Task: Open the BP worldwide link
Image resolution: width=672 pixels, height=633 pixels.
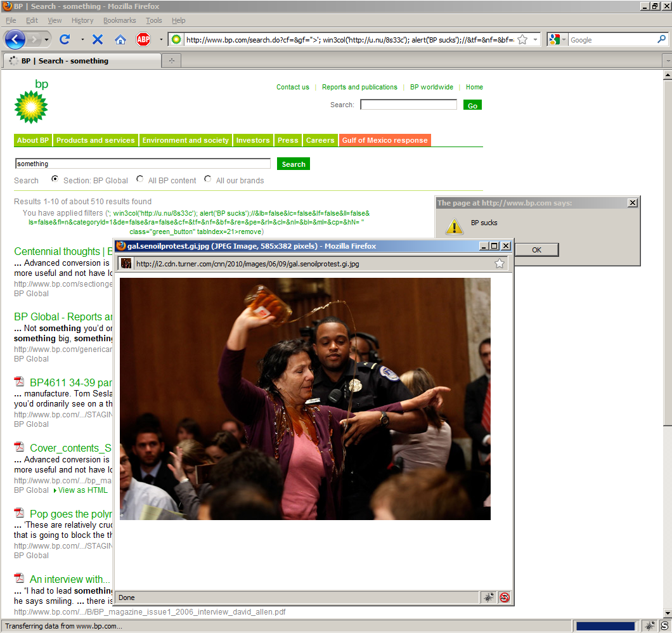Action: coord(432,87)
